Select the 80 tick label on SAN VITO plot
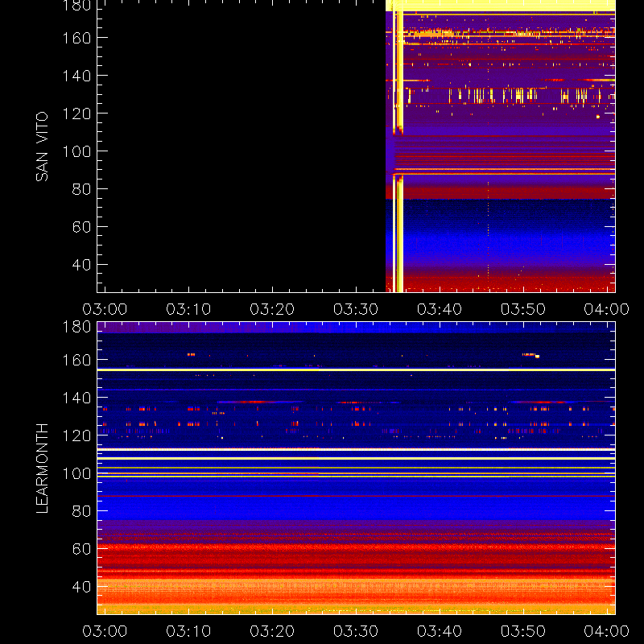This screenshot has width=644, height=644. pyautogui.click(x=81, y=189)
